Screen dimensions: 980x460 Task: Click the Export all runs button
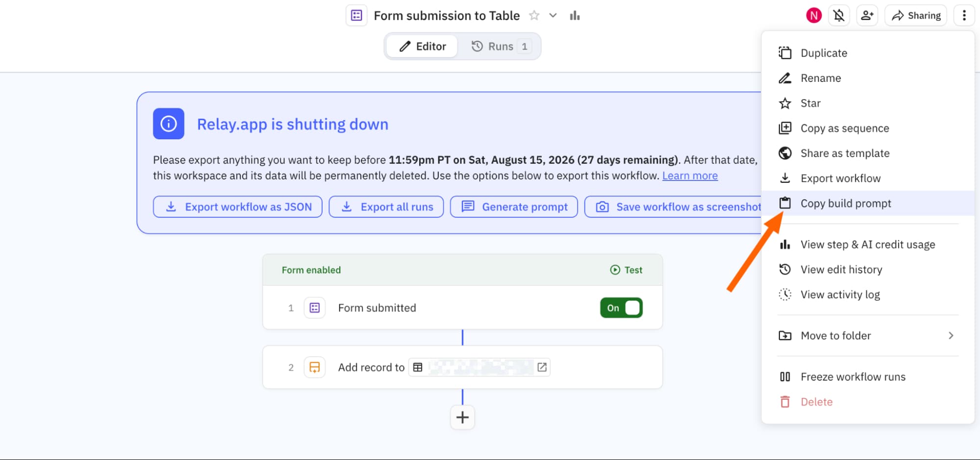386,206
